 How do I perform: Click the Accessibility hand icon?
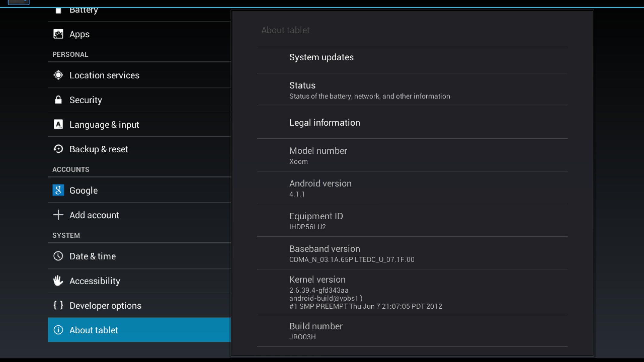point(58,281)
